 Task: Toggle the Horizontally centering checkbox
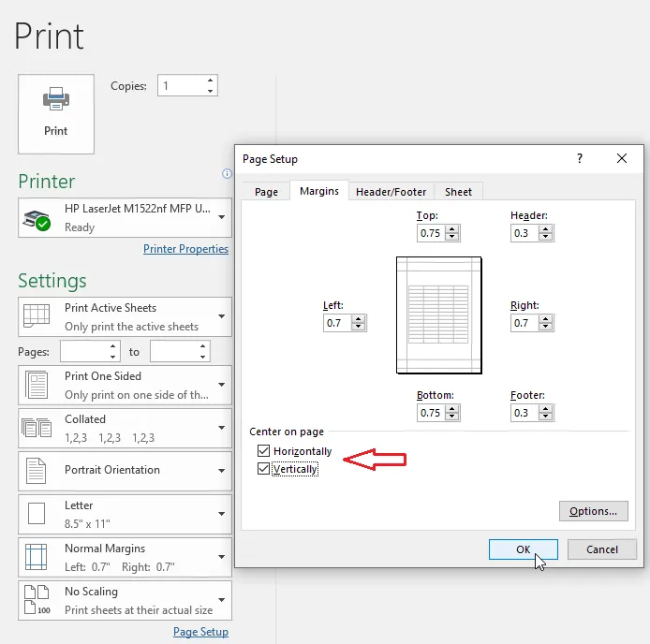(x=263, y=450)
